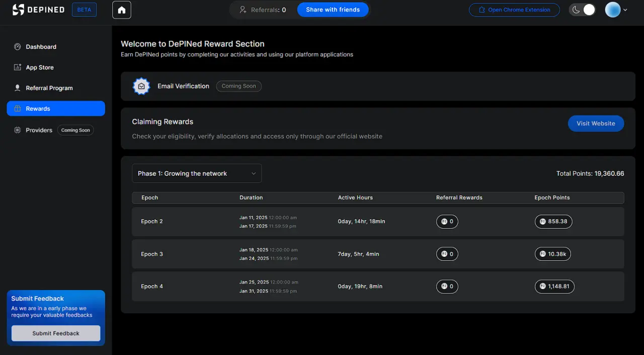Click Epoch 4 referral rewards badge
Viewport: 644px width, 355px height.
pos(447,286)
